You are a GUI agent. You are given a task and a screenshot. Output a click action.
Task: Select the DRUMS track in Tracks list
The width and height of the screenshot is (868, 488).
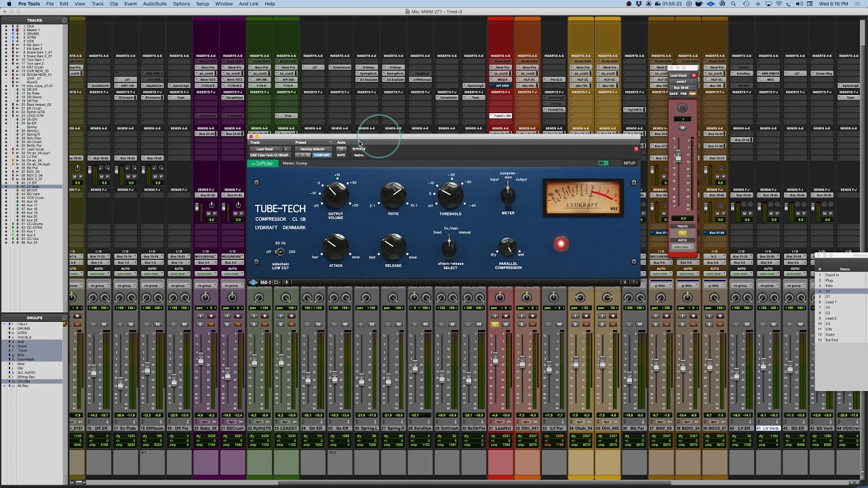[x=33, y=34]
